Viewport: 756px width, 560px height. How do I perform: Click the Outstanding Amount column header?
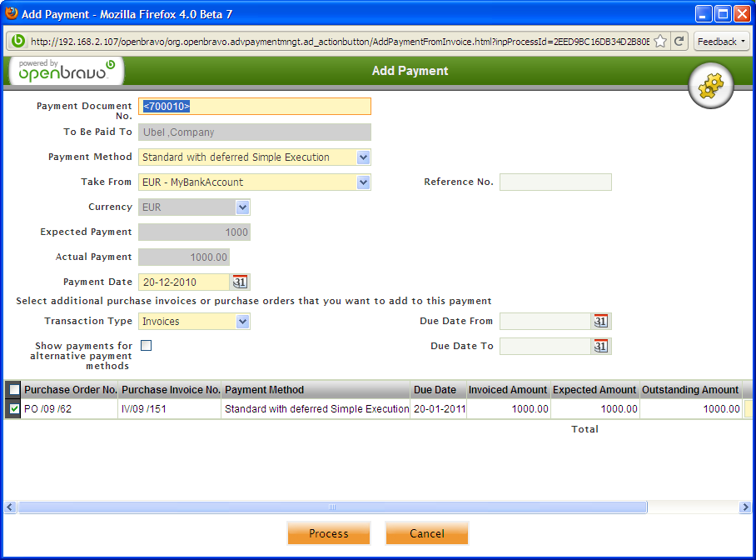tap(690, 390)
